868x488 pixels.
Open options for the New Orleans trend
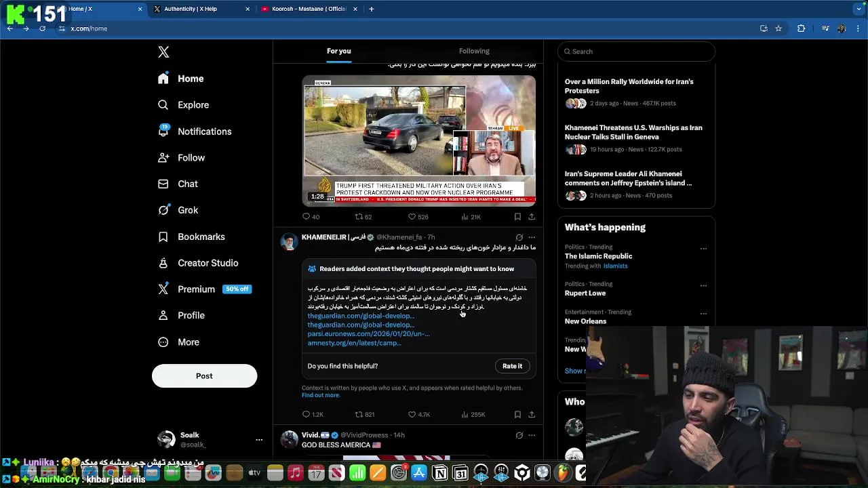click(x=703, y=313)
